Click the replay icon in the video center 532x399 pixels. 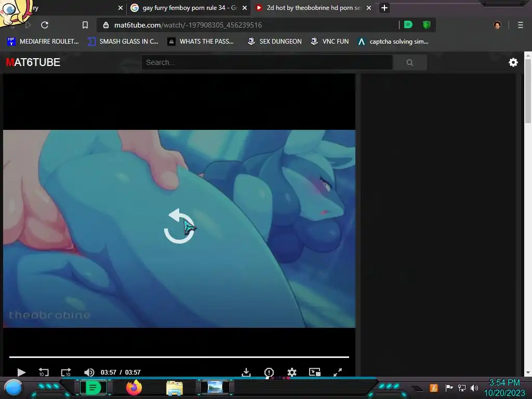click(179, 227)
